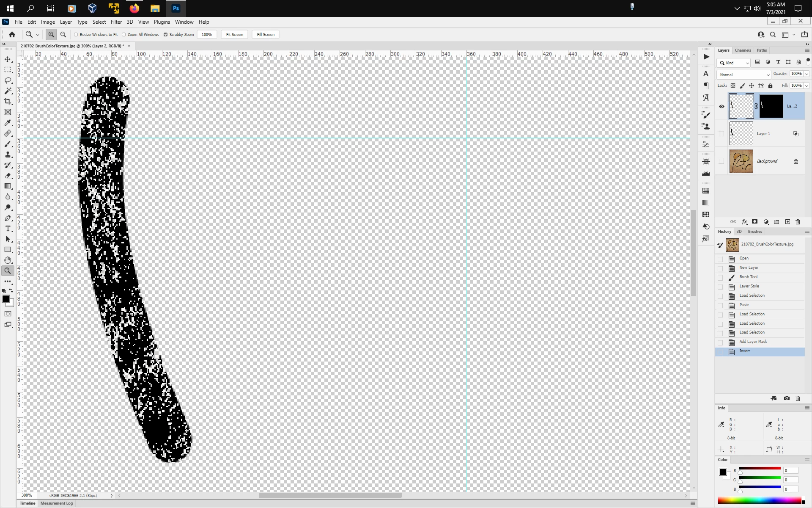The width and height of the screenshot is (812, 508).
Task: Select the Hand tool
Action: click(8, 260)
